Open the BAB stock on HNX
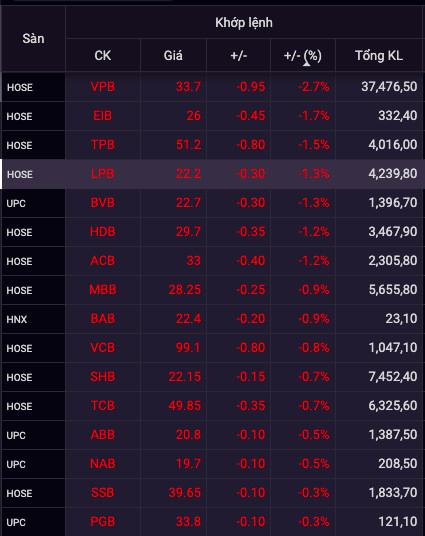425x536 pixels. pos(103,319)
